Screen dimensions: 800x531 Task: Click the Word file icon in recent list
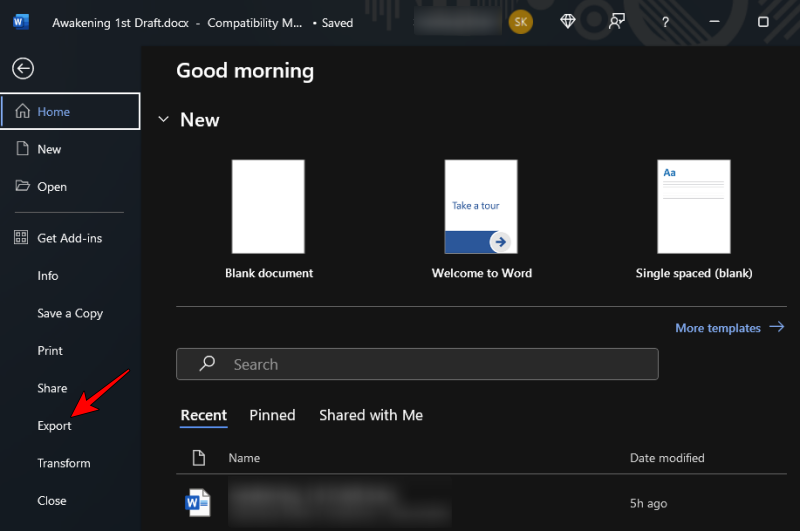tap(198, 502)
